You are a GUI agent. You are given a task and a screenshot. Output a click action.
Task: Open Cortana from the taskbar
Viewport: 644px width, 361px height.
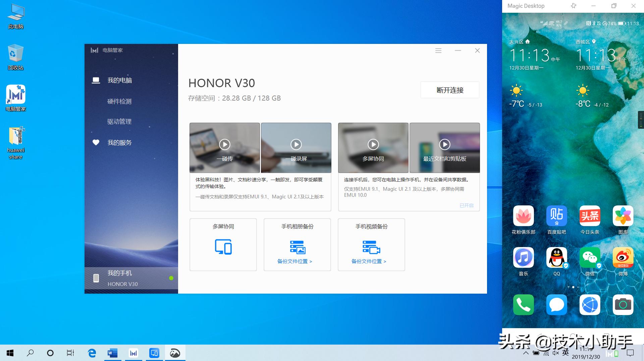pyautogui.click(x=50, y=353)
